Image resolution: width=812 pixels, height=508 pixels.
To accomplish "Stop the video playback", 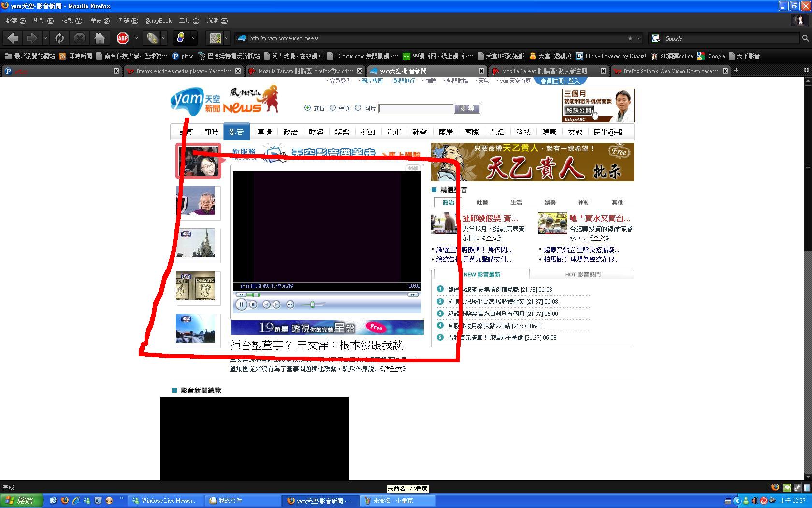I will point(253,304).
